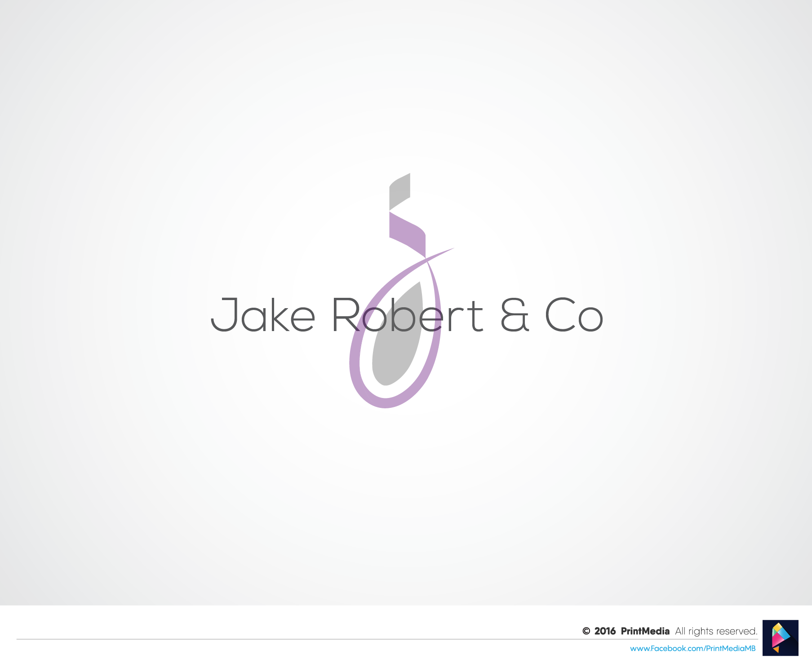Click the word Robert in the logo

coord(408,315)
